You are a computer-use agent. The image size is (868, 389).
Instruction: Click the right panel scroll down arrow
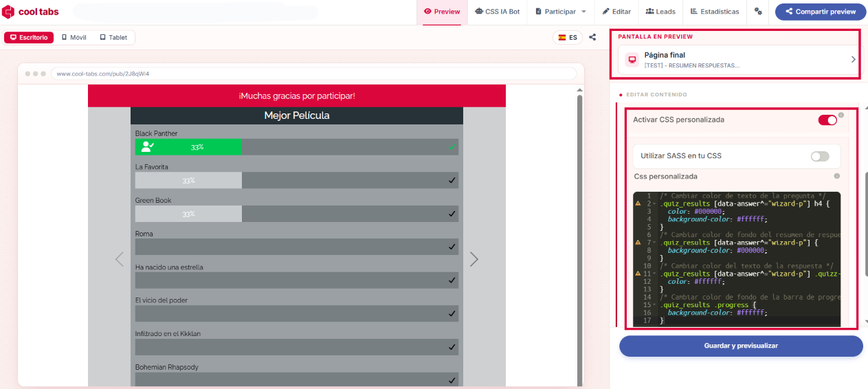pos(865,322)
